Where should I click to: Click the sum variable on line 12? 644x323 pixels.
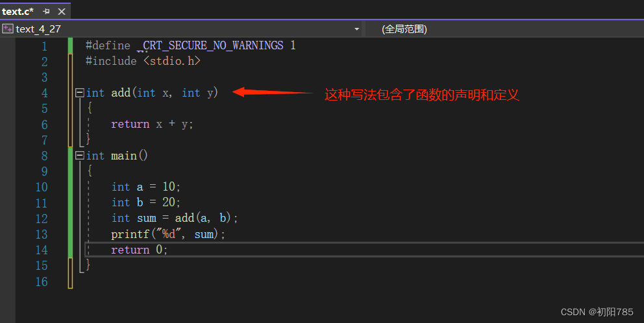point(147,219)
